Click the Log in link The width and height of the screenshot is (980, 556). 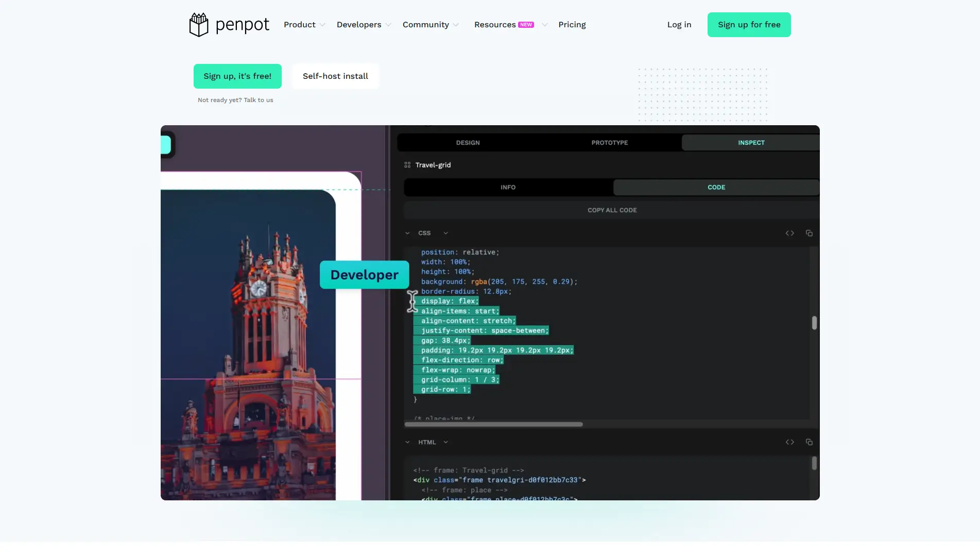coord(679,25)
